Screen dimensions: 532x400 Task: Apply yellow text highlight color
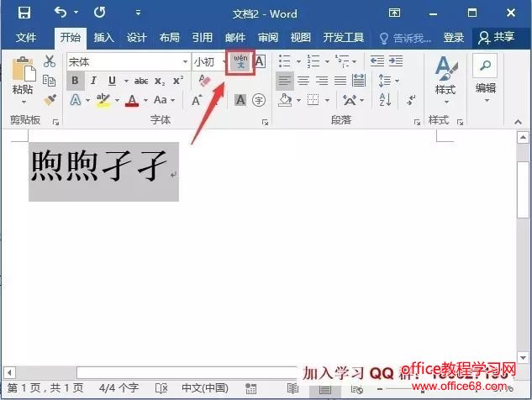(103, 100)
